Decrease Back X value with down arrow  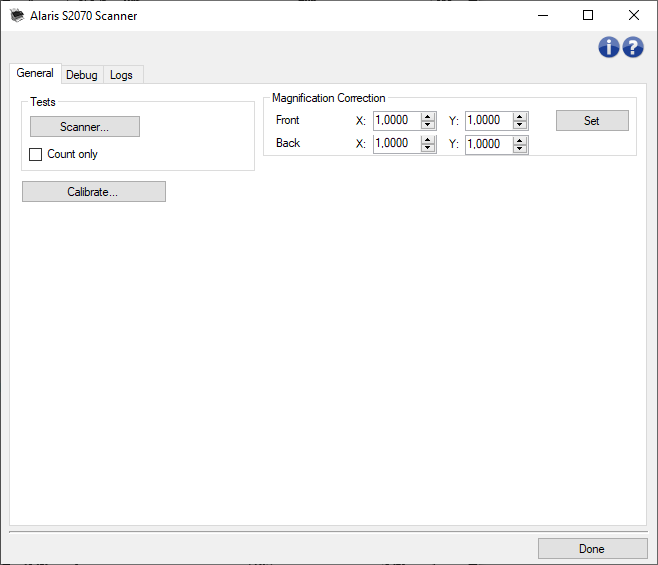[428, 148]
